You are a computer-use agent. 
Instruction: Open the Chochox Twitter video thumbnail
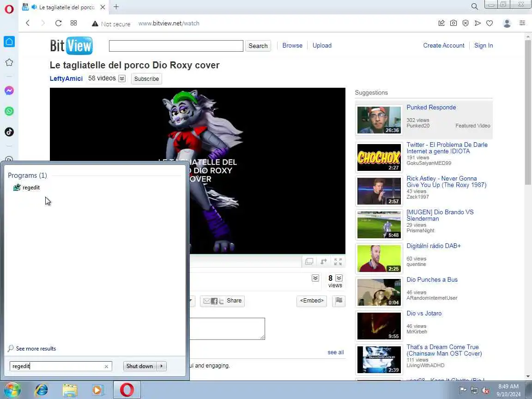pos(379,157)
